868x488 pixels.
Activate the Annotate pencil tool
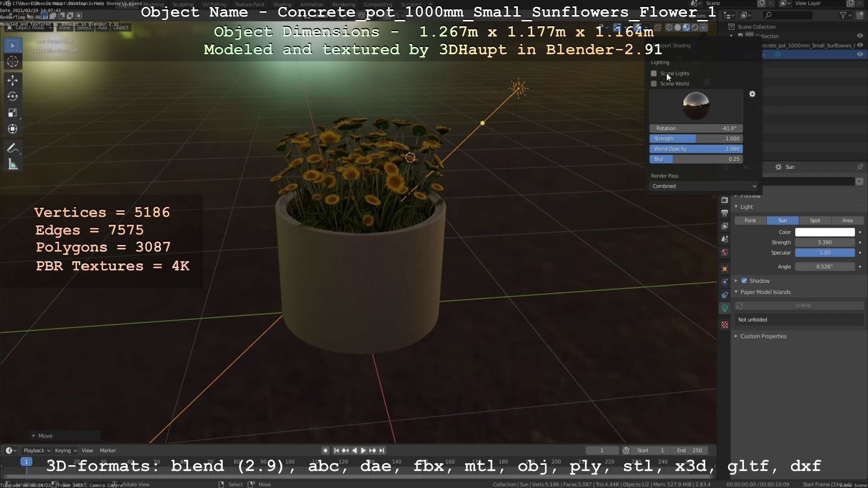(13, 148)
